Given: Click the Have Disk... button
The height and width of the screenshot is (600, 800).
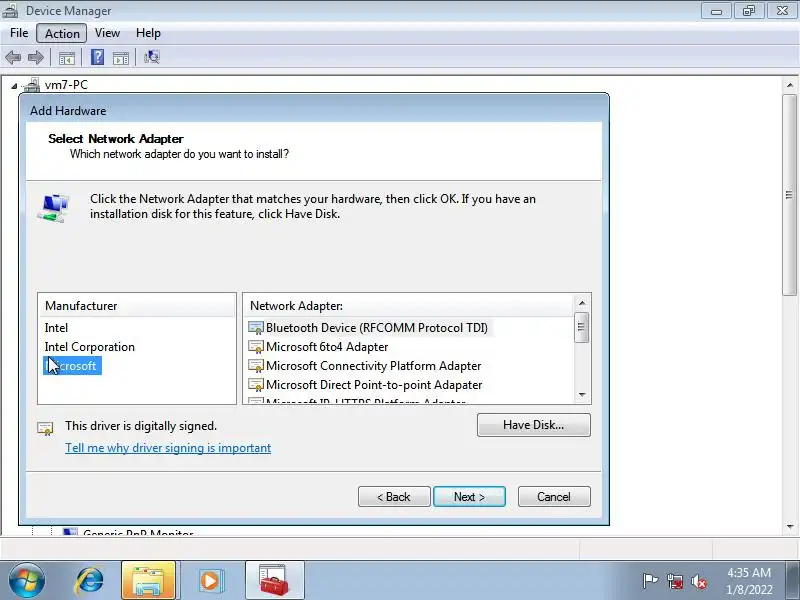Looking at the screenshot, I should [x=534, y=425].
